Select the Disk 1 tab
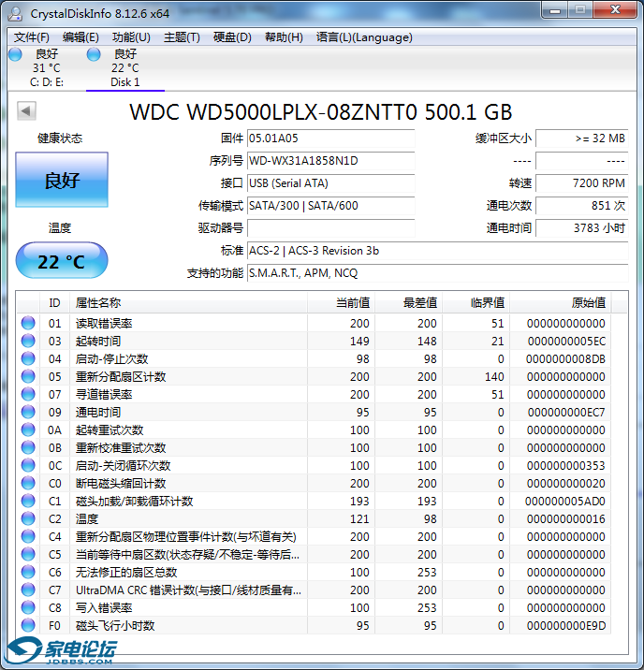Screen dimensions: 644x670 pyautogui.click(x=125, y=68)
